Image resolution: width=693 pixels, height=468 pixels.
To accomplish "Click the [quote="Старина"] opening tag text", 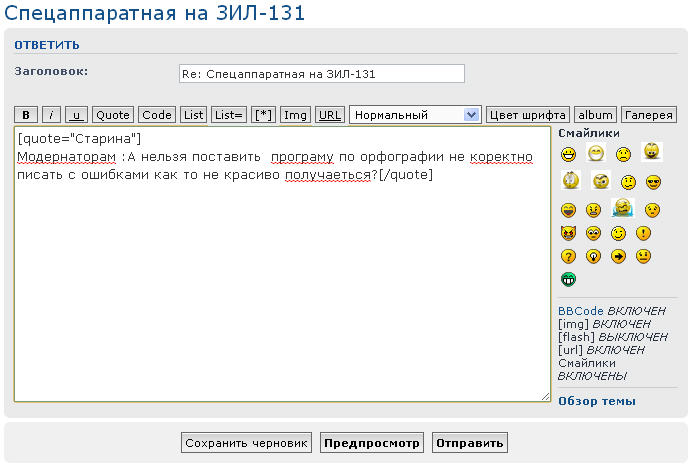I will click(x=79, y=139).
